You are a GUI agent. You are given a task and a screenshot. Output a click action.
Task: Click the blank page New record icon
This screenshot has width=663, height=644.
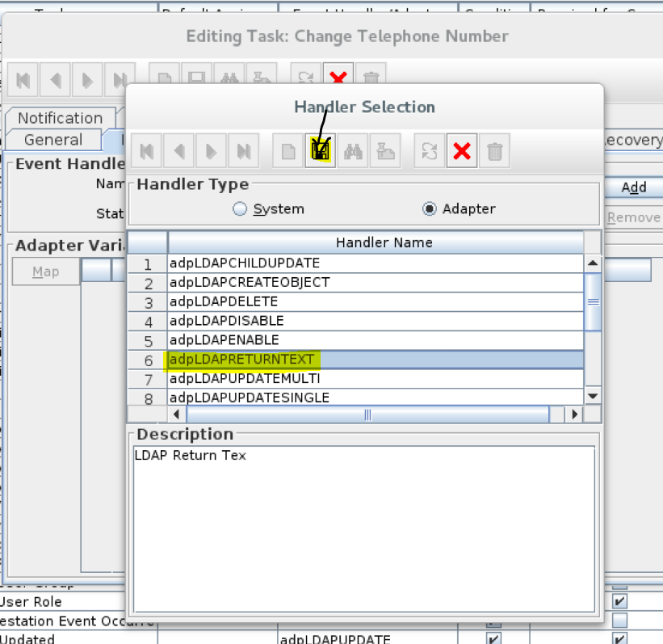pos(287,150)
